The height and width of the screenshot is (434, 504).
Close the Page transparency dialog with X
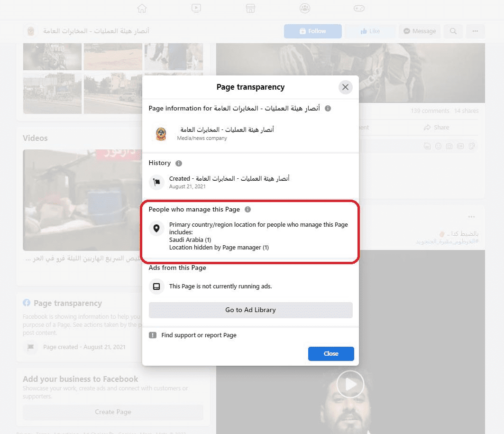345,87
